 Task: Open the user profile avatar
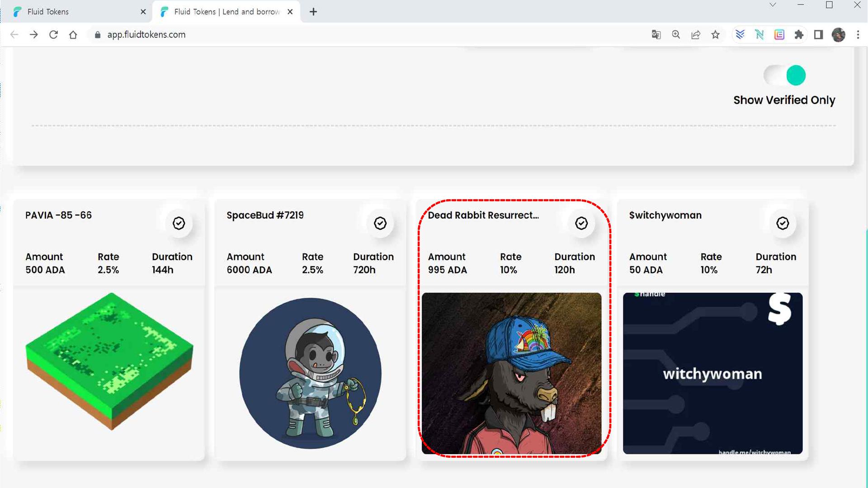pos(839,35)
